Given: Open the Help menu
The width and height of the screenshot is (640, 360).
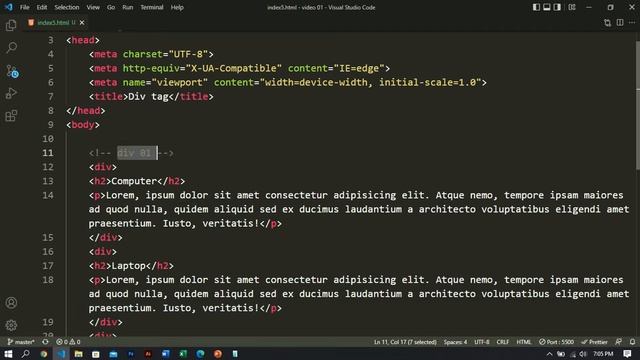Looking at the screenshot, I should click(177, 7).
